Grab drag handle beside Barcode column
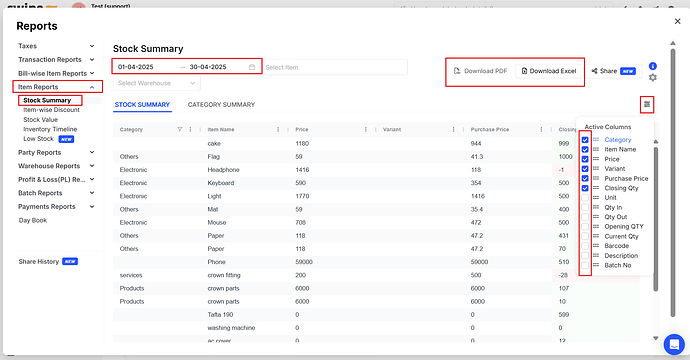690x360 pixels. click(x=596, y=246)
